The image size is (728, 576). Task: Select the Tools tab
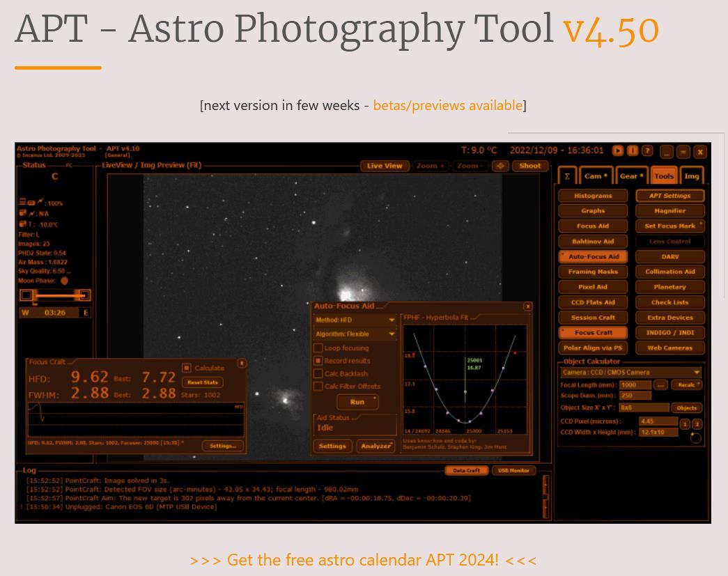click(664, 176)
